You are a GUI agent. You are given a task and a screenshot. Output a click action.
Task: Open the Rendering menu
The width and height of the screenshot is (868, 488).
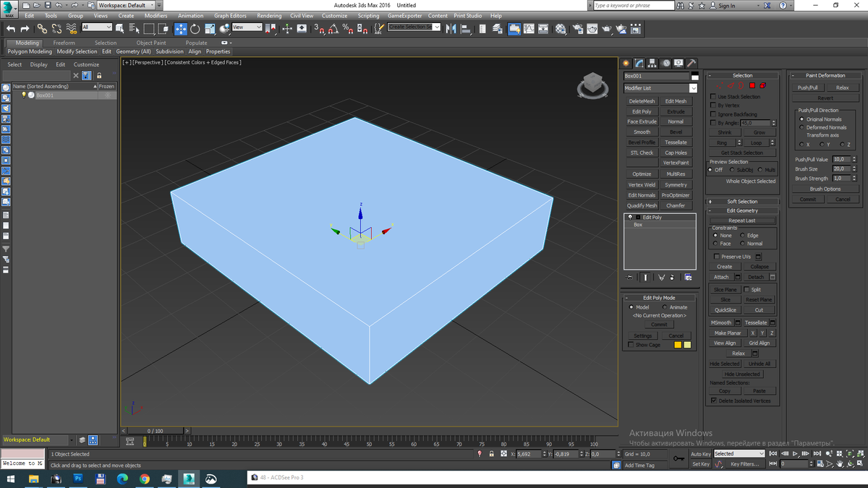click(x=269, y=16)
